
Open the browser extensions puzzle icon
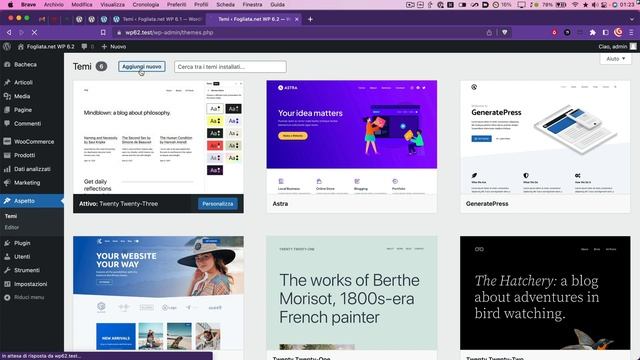(x=592, y=32)
